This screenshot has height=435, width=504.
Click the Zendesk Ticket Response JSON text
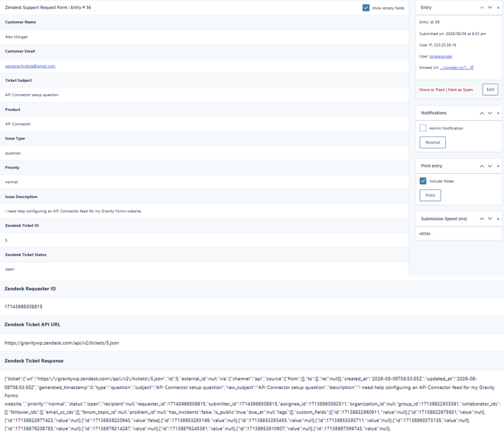(x=252, y=403)
